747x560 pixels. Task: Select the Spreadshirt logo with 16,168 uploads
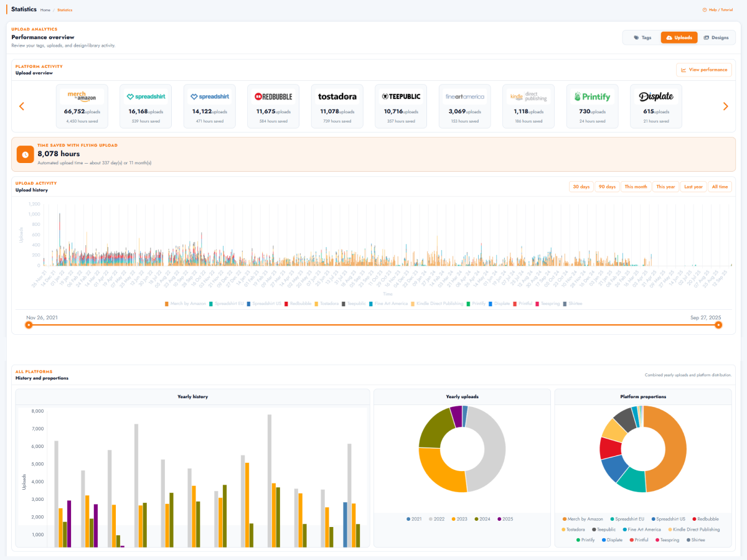[x=146, y=96]
